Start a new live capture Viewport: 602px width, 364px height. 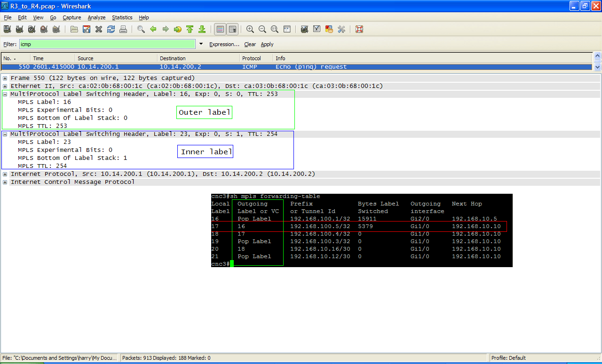[32, 29]
